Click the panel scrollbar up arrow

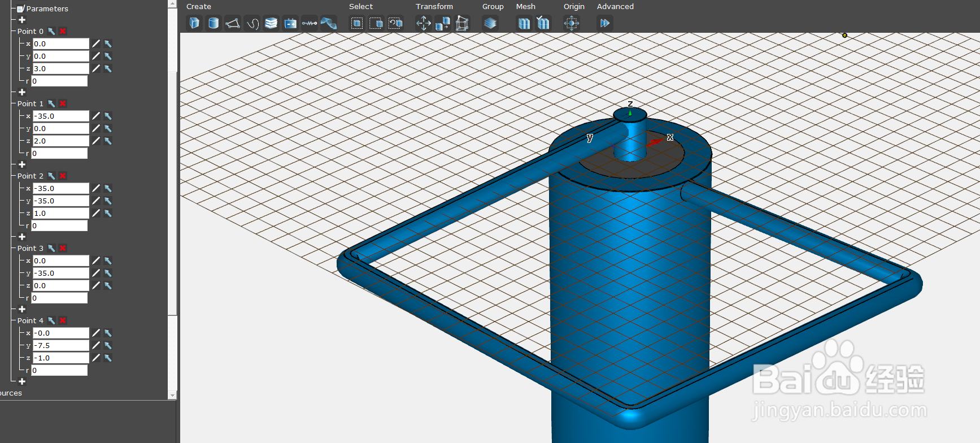click(x=172, y=4)
